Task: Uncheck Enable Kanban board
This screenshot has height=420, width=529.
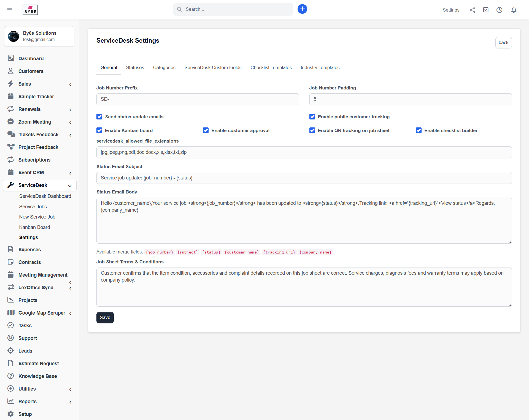Action: (x=99, y=130)
